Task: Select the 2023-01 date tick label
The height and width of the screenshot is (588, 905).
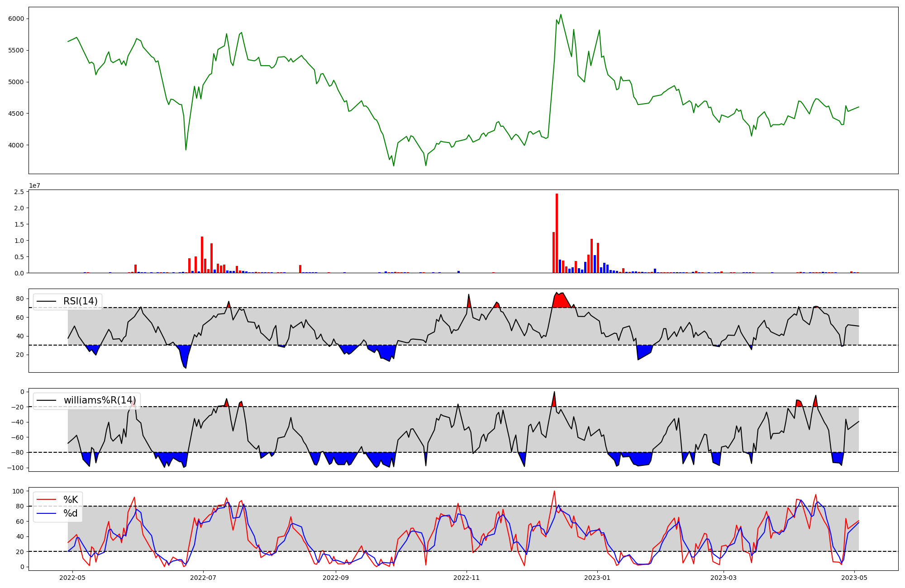Action: click(x=597, y=578)
